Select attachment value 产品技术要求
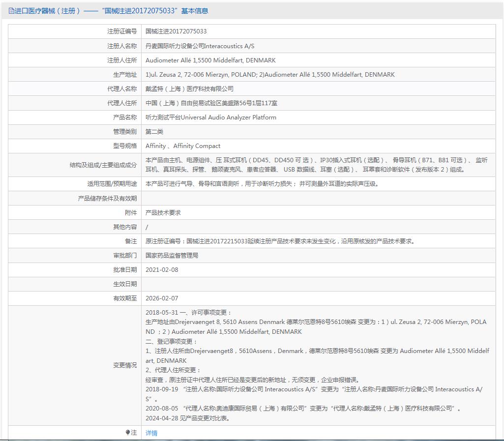The height and width of the screenshot is (441, 504). coord(163,212)
